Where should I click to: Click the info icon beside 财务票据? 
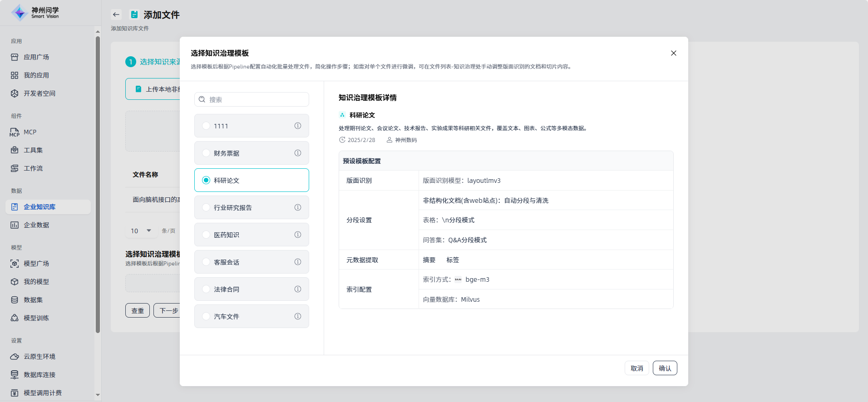pyautogui.click(x=298, y=153)
